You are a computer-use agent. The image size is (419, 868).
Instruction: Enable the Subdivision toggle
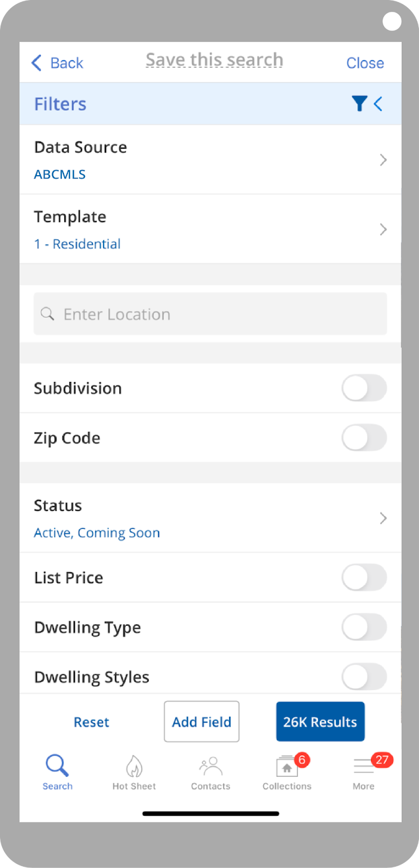[x=364, y=388]
